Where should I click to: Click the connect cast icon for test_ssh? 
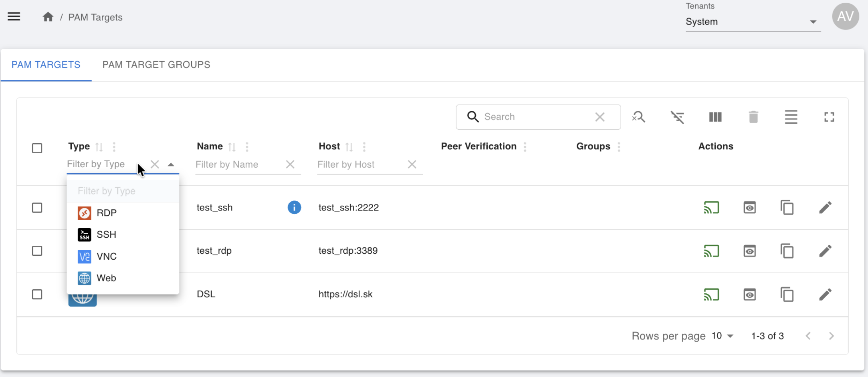pyautogui.click(x=711, y=208)
